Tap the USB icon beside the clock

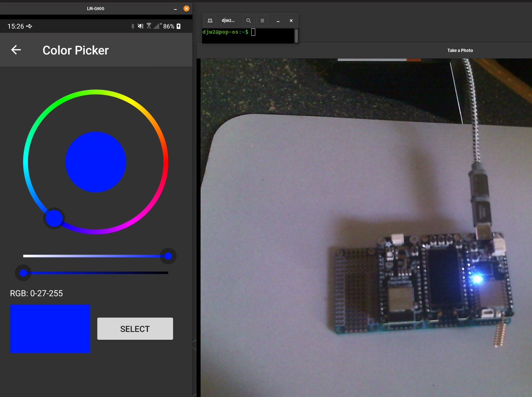29,26
